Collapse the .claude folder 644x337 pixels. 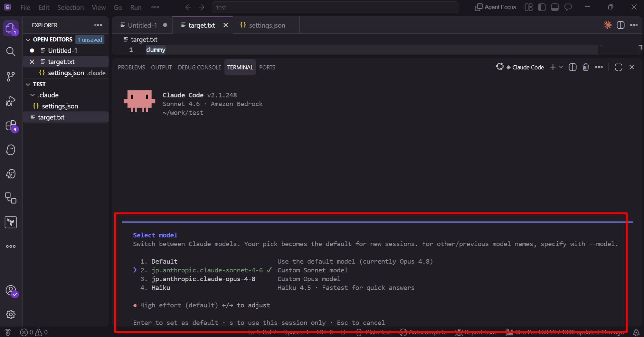coord(33,95)
